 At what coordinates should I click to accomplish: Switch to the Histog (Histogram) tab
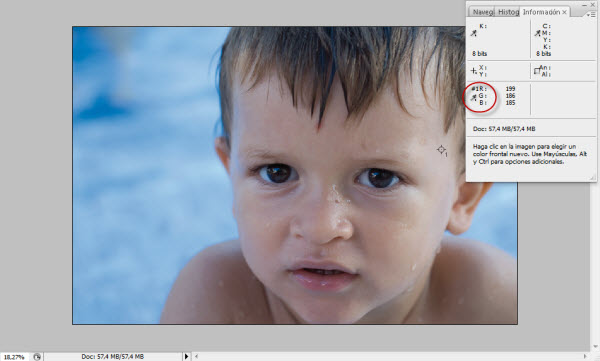pyautogui.click(x=507, y=12)
